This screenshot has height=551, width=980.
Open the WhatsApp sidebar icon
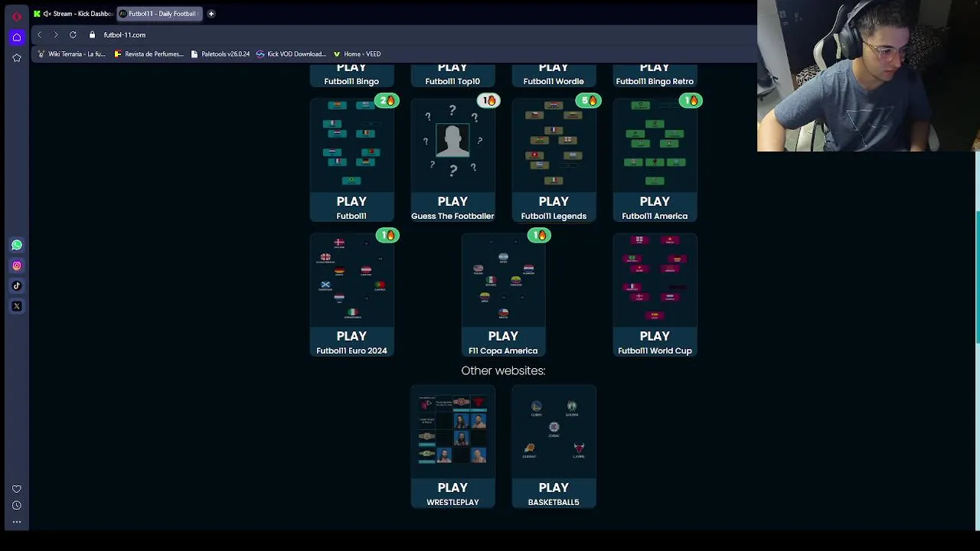[x=17, y=245]
